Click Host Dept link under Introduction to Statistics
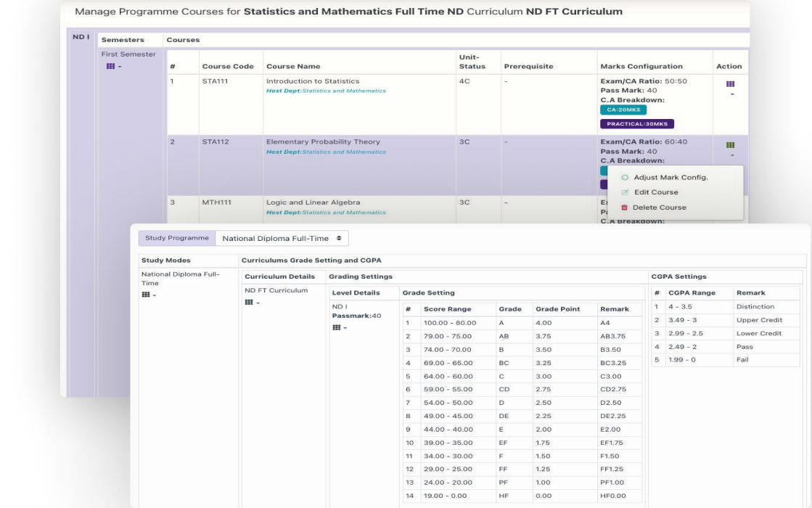 [x=326, y=91]
